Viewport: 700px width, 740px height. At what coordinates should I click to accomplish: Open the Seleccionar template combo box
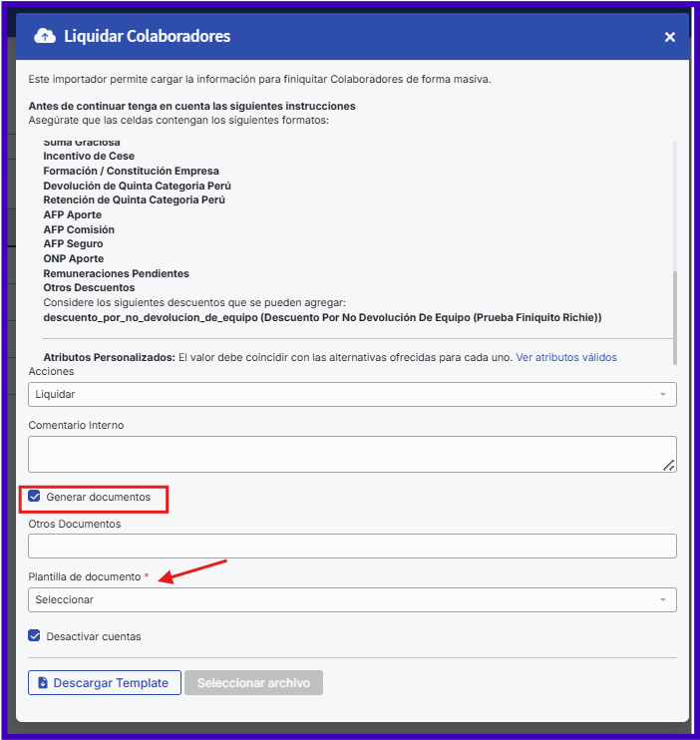pyautogui.click(x=339, y=600)
